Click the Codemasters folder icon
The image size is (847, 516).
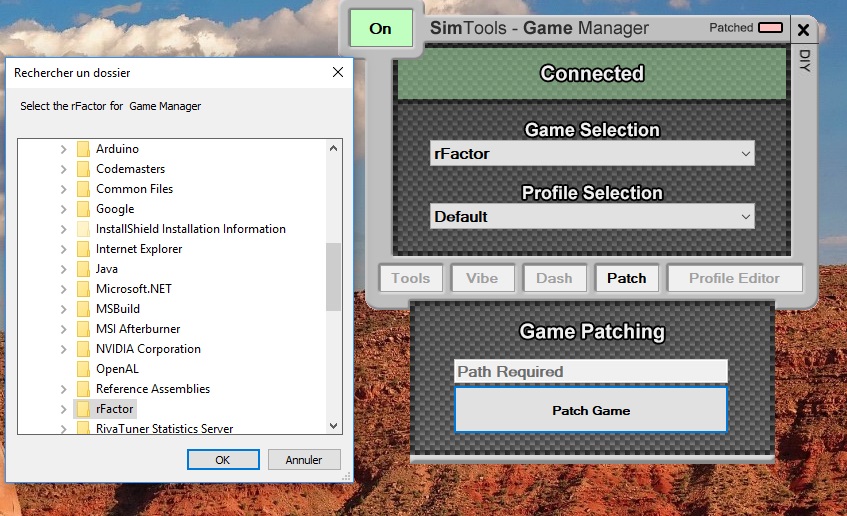(x=83, y=169)
